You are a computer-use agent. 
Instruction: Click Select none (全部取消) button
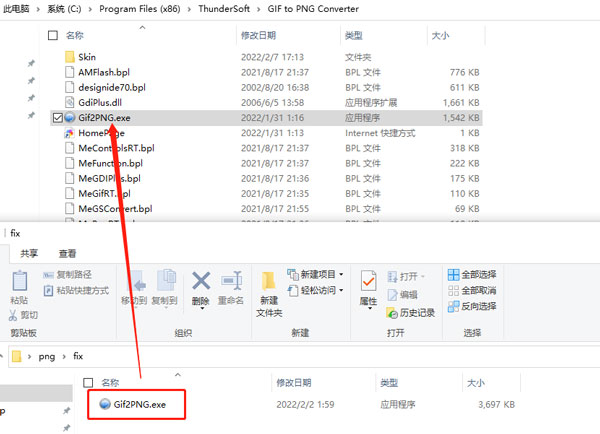[x=472, y=290]
